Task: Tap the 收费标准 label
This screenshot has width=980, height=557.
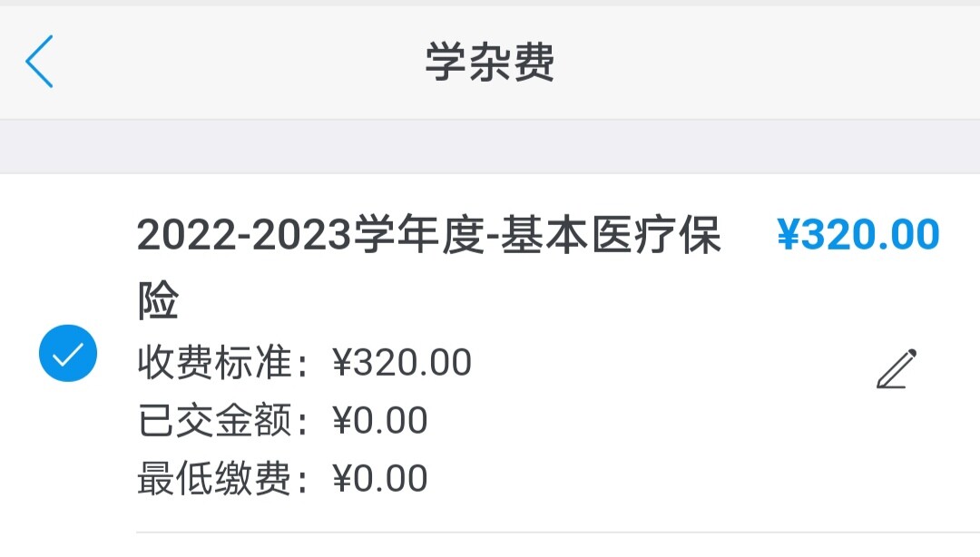Action: (214, 363)
